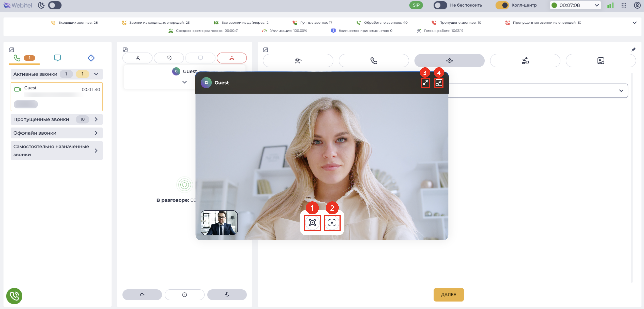
Task: Open the contact tab in call panel
Action: (x=138, y=58)
